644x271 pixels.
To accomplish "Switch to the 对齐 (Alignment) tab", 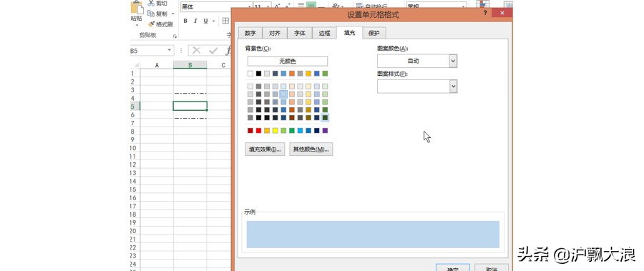I will 275,34.
